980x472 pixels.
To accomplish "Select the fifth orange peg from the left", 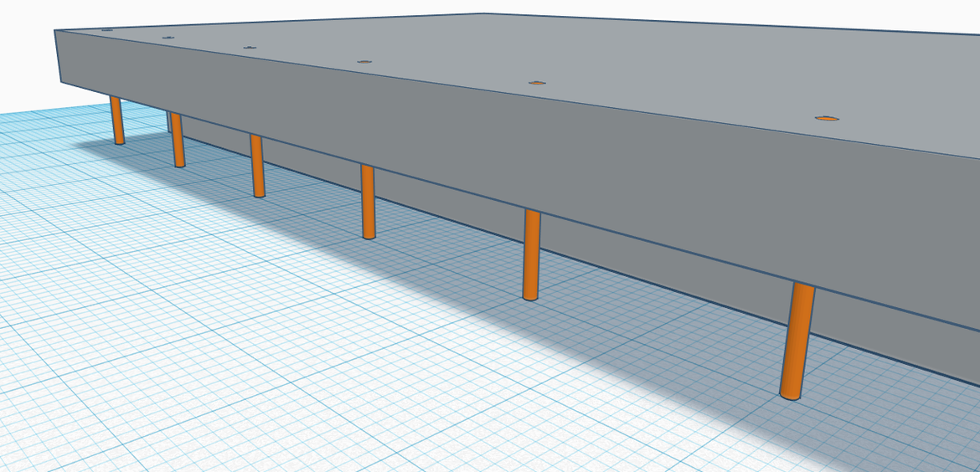I will click(x=531, y=255).
